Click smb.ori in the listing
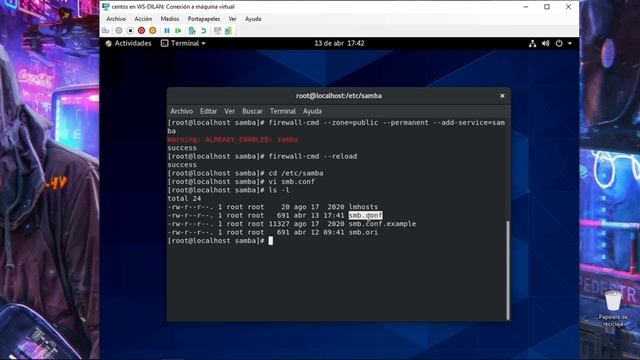Screen dimensions: 640x360 pyautogui.click(x=363, y=232)
